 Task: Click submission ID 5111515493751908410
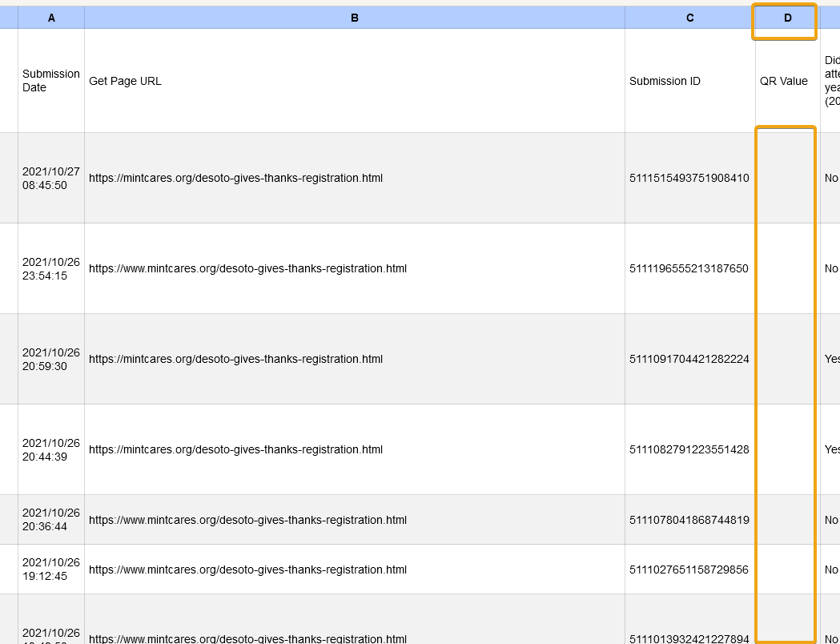[689, 178]
